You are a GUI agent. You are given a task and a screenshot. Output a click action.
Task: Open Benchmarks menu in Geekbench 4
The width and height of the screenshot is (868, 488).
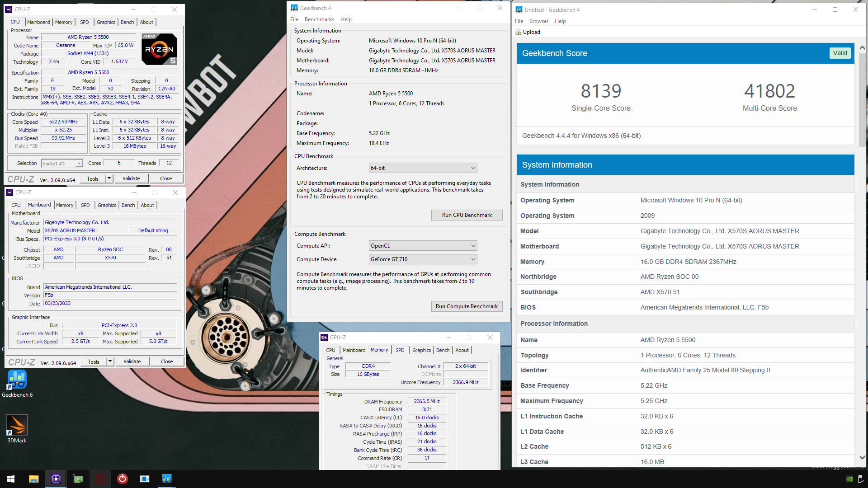[x=319, y=19]
